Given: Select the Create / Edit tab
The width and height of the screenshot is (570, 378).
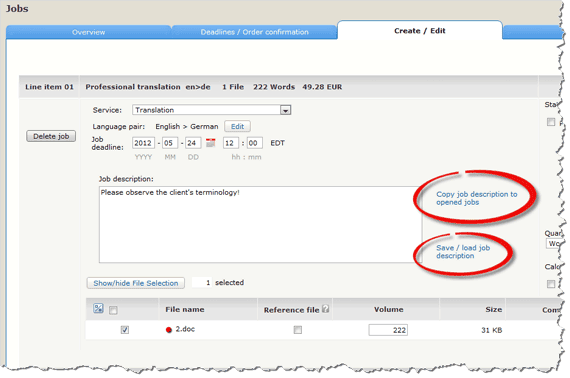Looking at the screenshot, I should [x=420, y=31].
